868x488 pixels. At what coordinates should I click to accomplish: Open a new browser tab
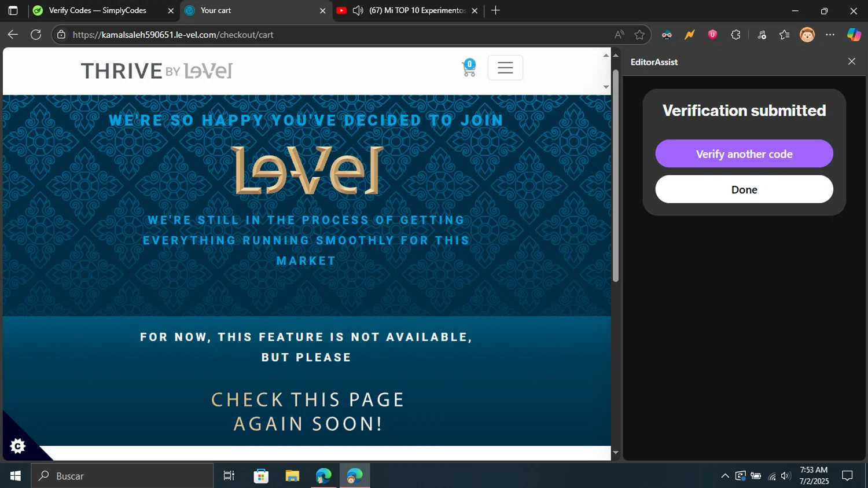(x=495, y=10)
